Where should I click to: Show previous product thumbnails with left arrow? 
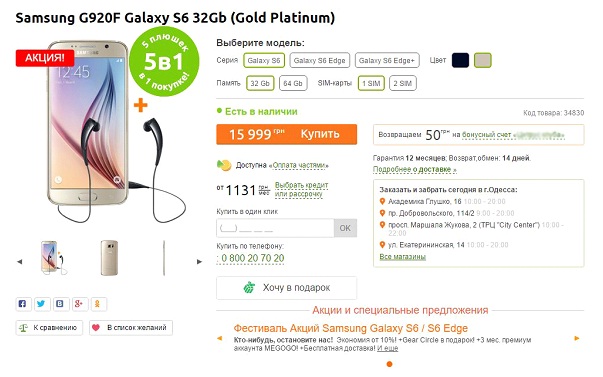pos(20,262)
